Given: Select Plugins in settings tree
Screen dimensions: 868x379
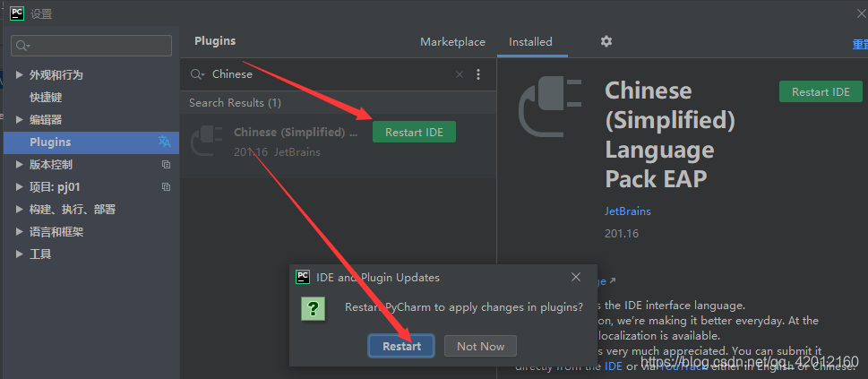Looking at the screenshot, I should pos(90,142).
